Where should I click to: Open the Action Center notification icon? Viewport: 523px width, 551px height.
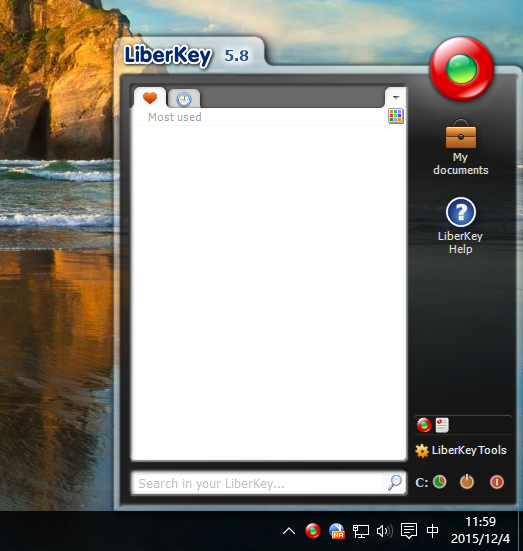tap(409, 531)
